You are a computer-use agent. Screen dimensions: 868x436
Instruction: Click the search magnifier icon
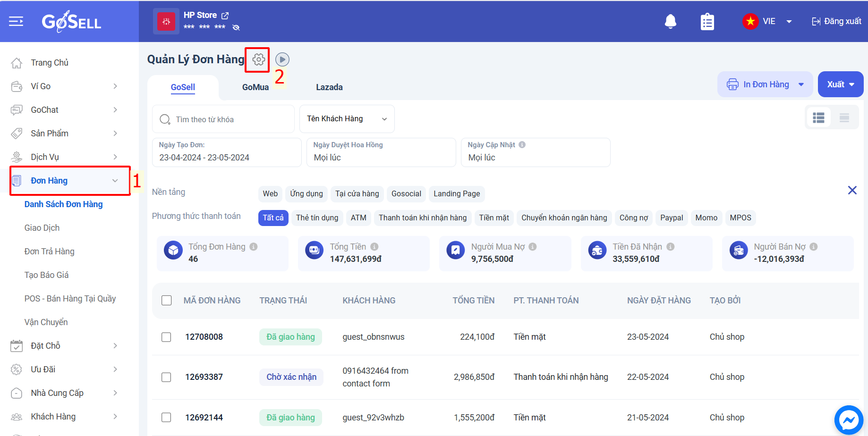pyautogui.click(x=165, y=119)
